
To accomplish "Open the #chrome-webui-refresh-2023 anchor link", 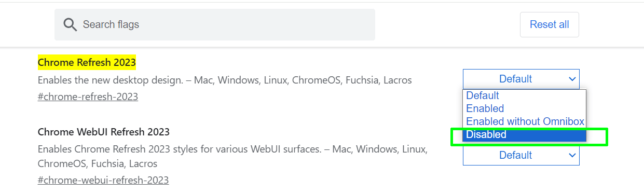I will point(103,180).
